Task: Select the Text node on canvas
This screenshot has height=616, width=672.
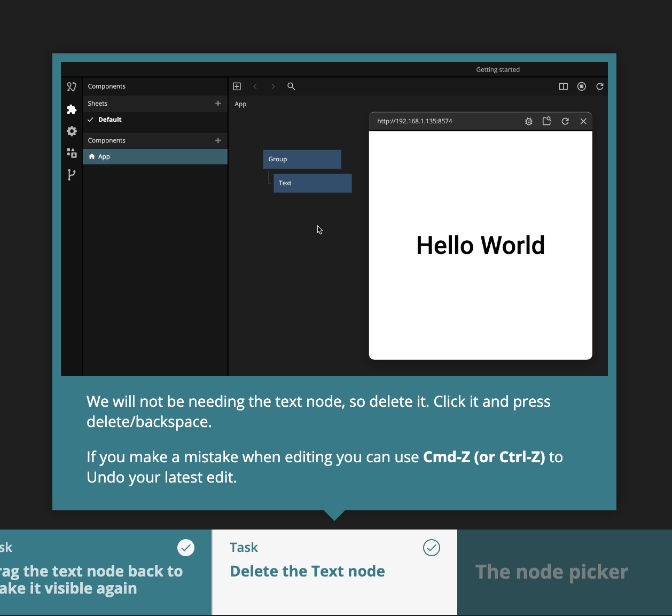Action: pos(312,183)
